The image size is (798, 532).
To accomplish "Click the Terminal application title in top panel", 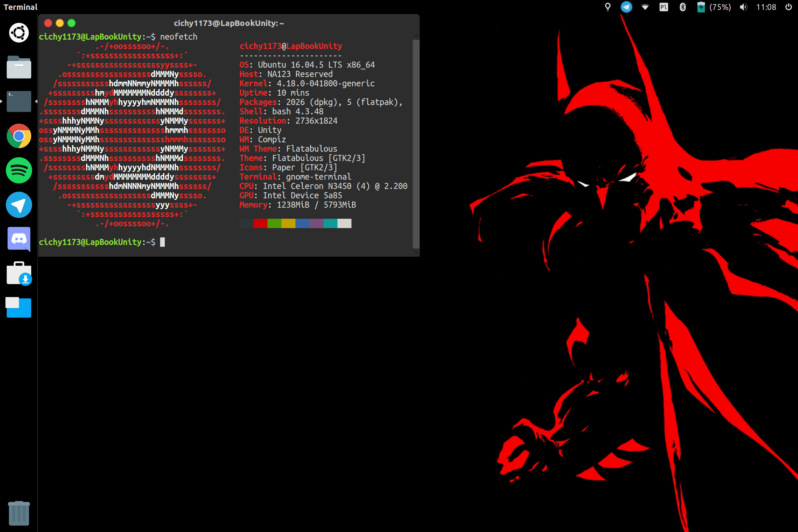I will (20, 7).
